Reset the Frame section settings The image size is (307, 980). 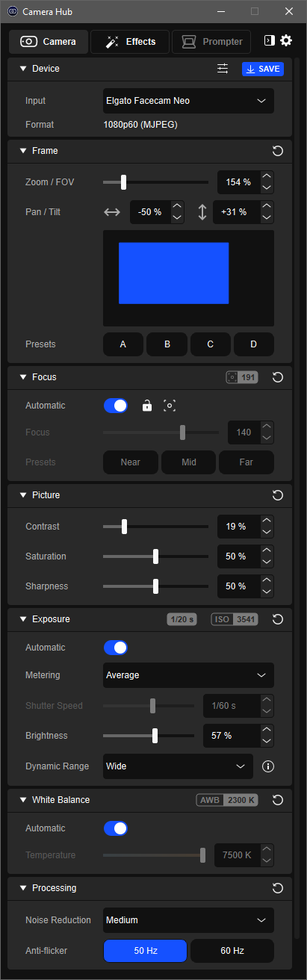coord(278,151)
